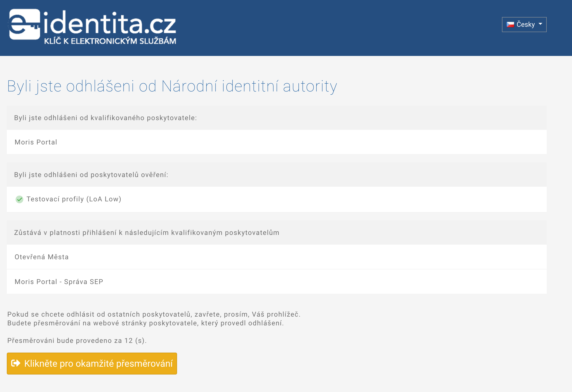Click the Zůstává v platnosti přihlášení header
The height and width of the screenshot is (392, 572).
tap(277, 232)
